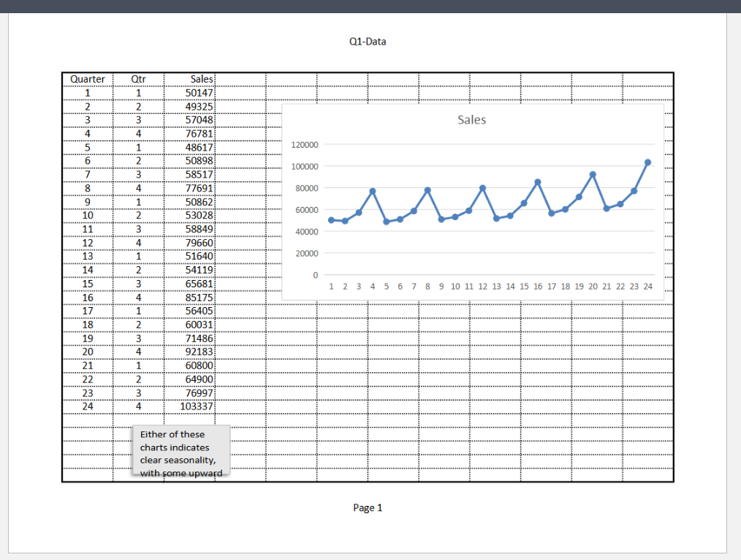
Task: Click sales value 57048
Action: (x=199, y=120)
